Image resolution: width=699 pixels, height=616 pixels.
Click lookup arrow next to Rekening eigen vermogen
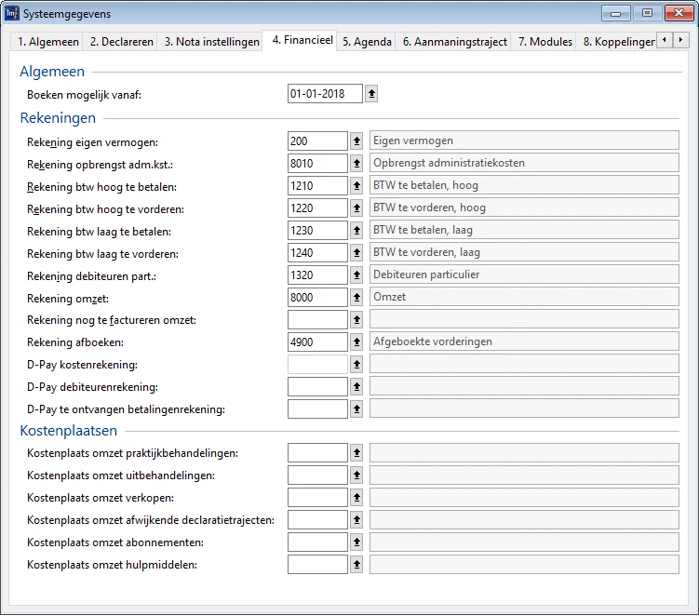coord(356,141)
